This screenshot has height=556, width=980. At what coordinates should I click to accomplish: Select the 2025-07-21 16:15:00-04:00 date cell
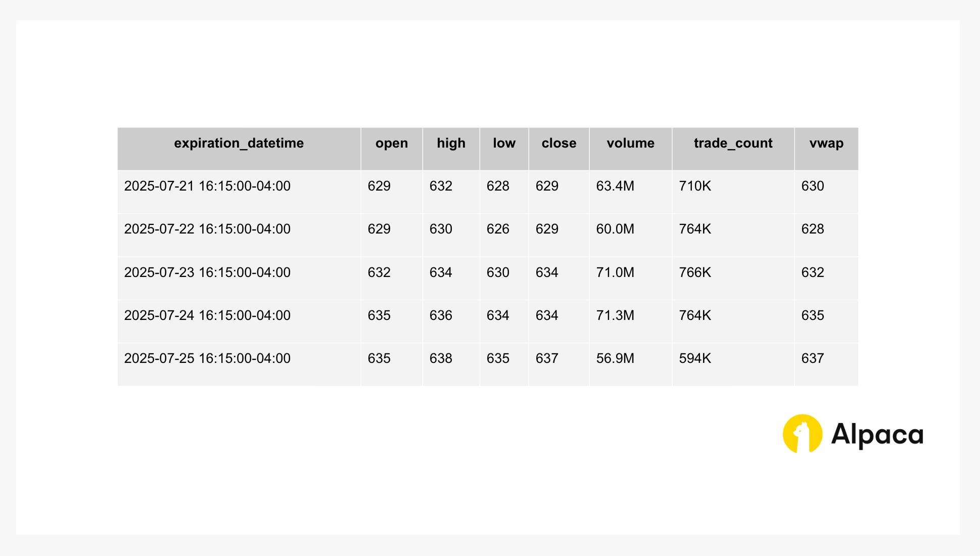pos(239,192)
